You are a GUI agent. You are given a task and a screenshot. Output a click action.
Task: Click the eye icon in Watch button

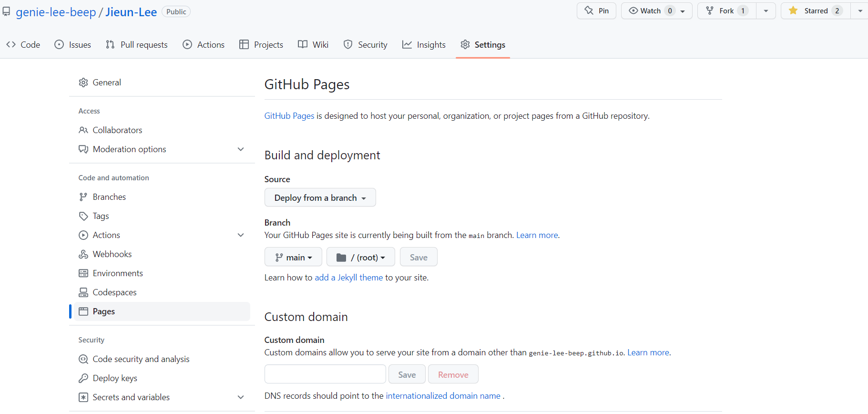click(x=633, y=10)
